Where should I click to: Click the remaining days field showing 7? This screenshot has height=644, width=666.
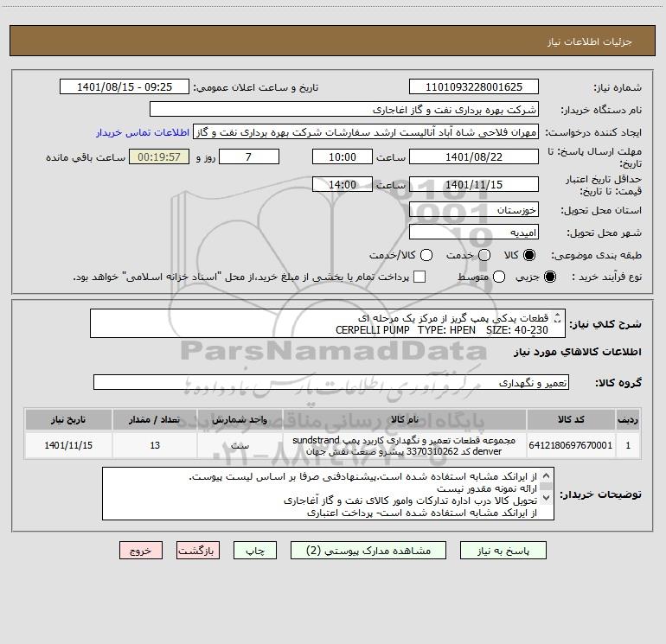coord(249,156)
